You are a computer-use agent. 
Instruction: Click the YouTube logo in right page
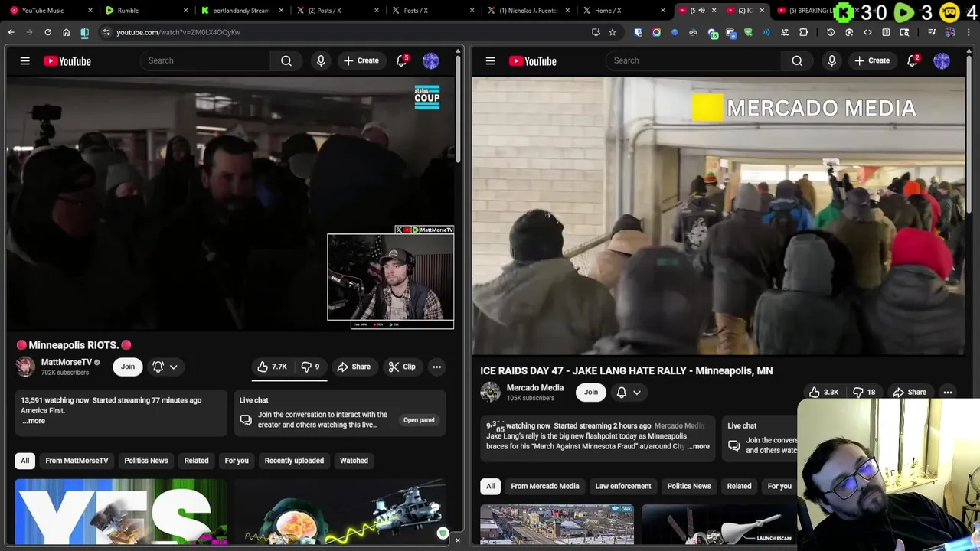point(532,60)
